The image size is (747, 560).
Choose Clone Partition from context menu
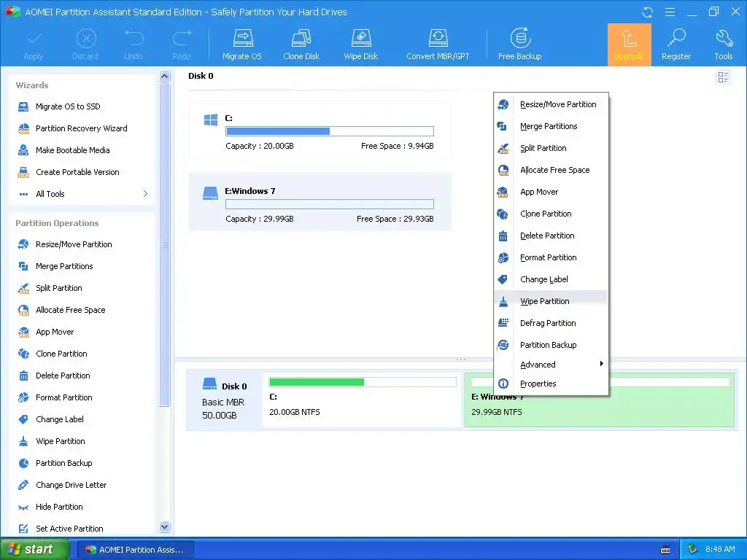click(551, 214)
